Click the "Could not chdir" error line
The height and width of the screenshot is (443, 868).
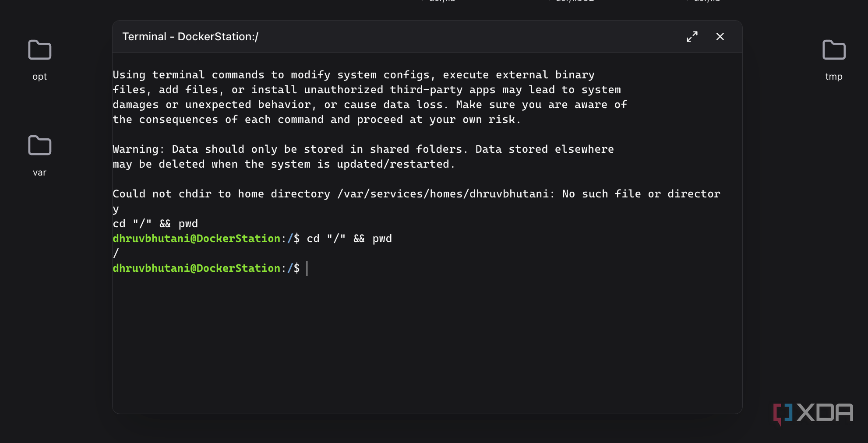416,194
